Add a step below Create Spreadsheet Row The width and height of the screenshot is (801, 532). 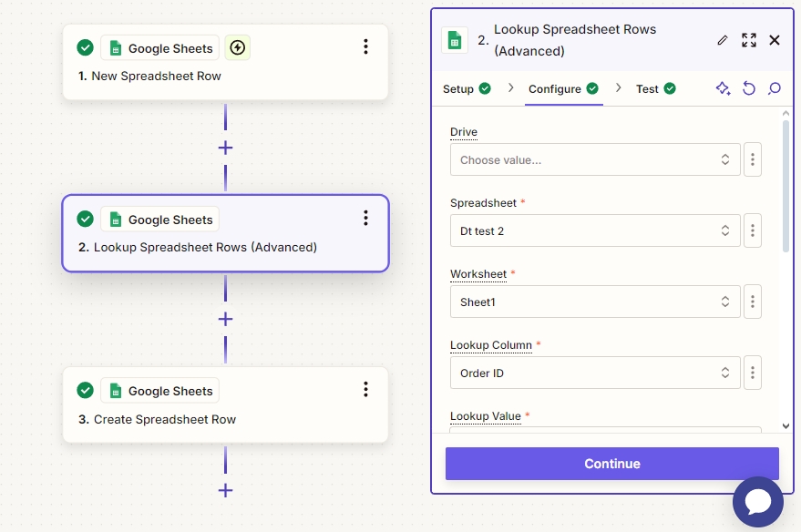pos(225,490)
